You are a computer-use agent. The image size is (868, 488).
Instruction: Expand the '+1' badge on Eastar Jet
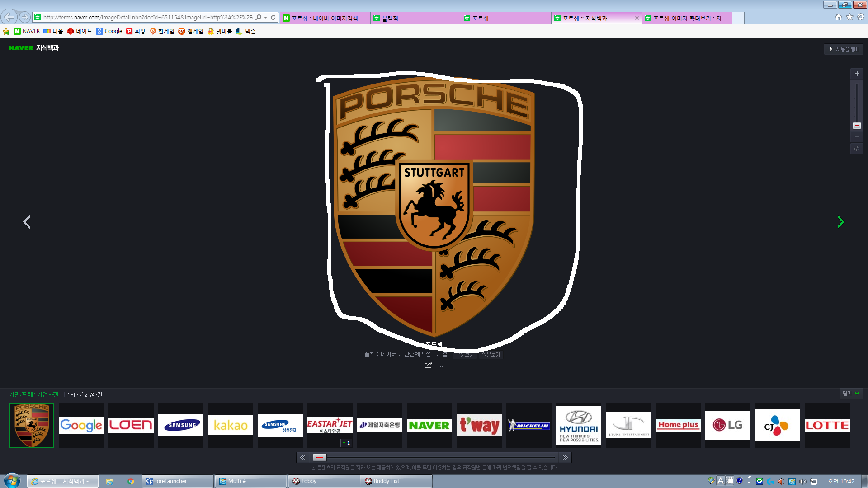click(x=346, y=443)
